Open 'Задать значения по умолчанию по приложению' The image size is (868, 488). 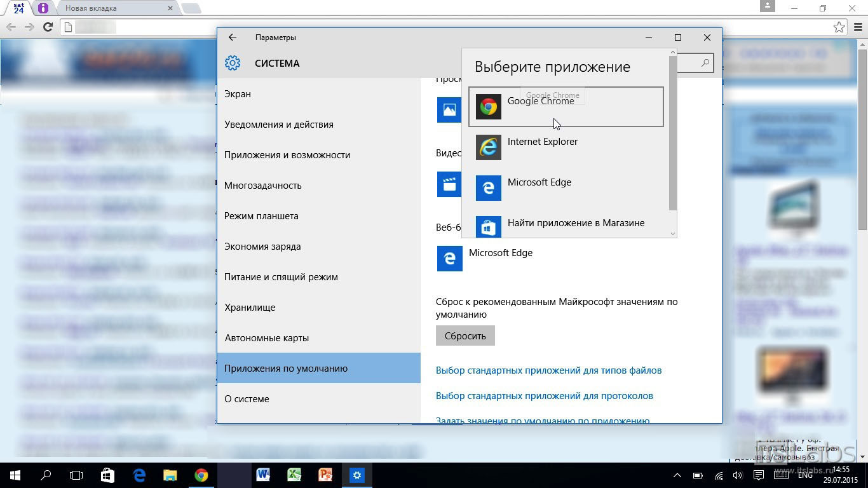543,420
